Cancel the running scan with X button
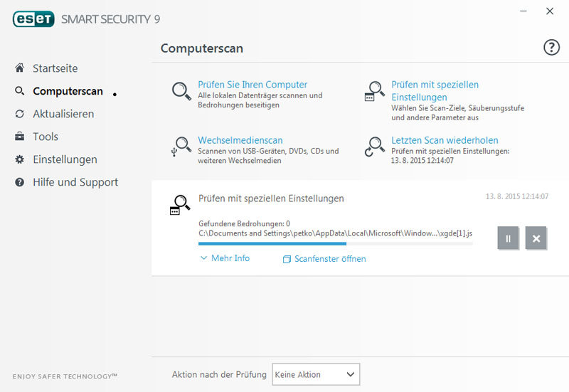This screenshot has height=392, width=569. point(536,238)
